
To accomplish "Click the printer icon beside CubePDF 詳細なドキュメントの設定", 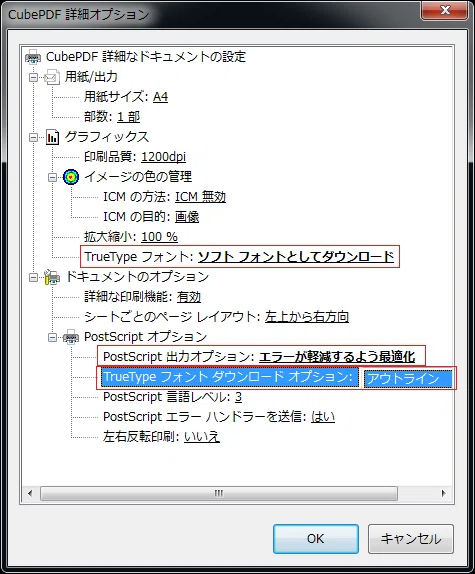I will pyautogui.click(x=33, y=57).
